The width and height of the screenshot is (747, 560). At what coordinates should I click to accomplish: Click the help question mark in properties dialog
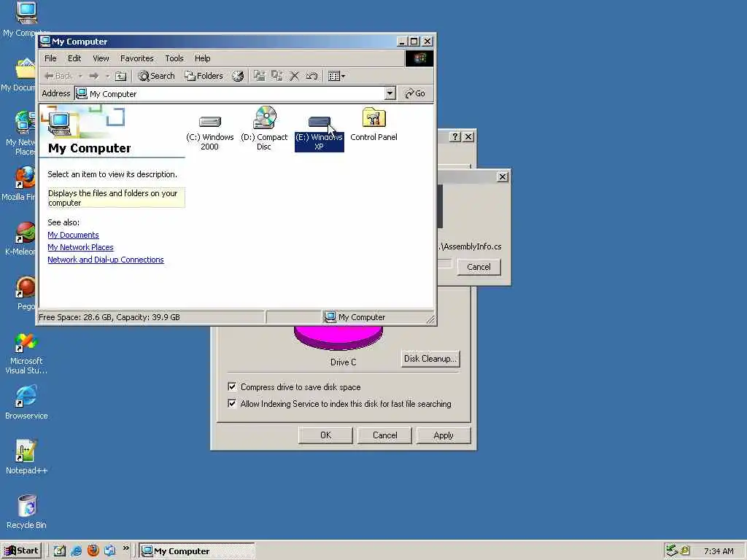point(455,136)
